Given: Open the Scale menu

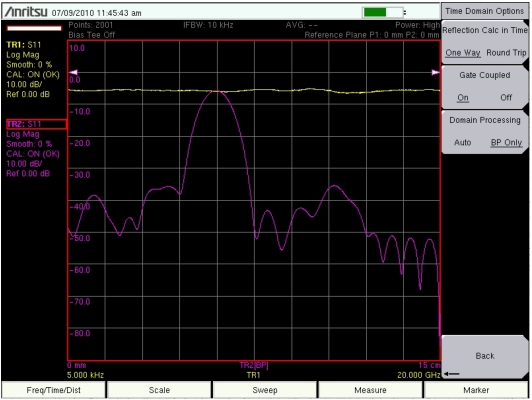Looking at the screenshot, I should 159,390.
